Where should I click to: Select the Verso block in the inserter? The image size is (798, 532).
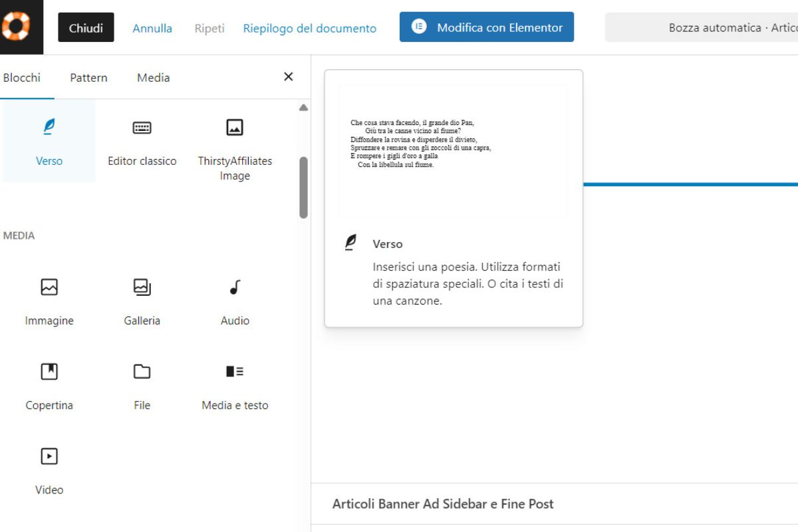point(49,141)
